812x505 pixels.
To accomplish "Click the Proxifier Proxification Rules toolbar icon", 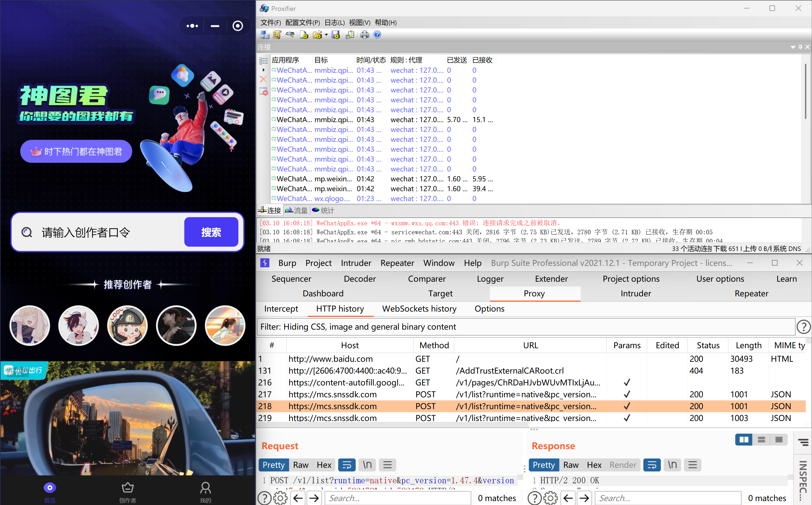I will click(277, 35).
